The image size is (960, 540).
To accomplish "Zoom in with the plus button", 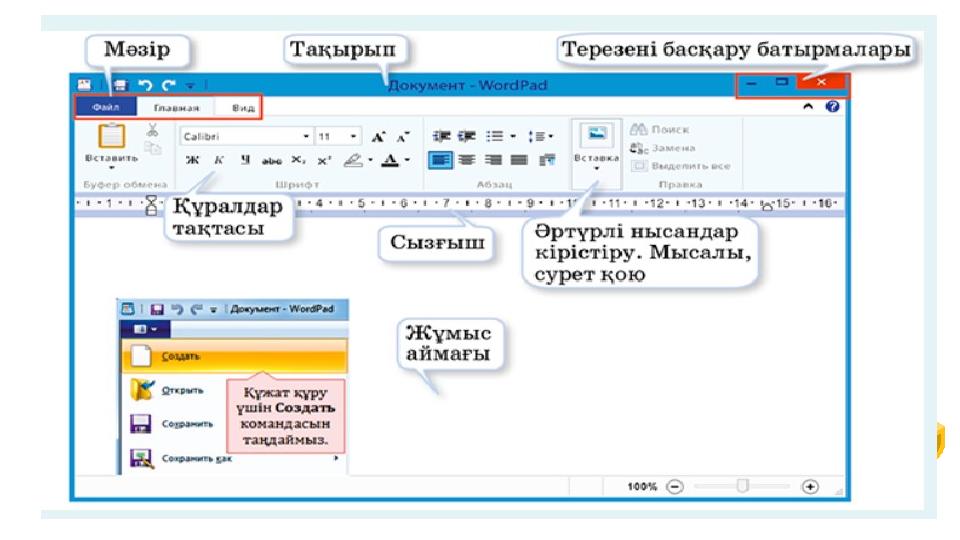I will coord(810,487).
